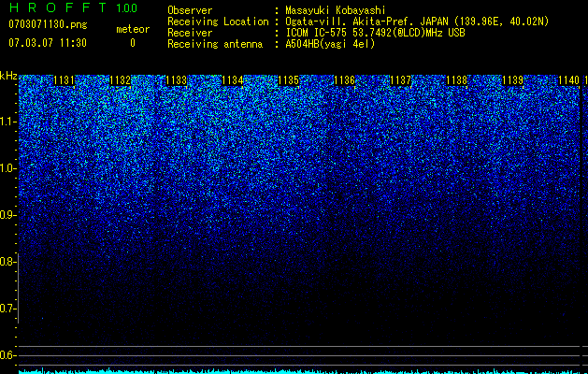The image size is (588, 374).
Task: Click the Receiving antenna label
Action: 215,44
